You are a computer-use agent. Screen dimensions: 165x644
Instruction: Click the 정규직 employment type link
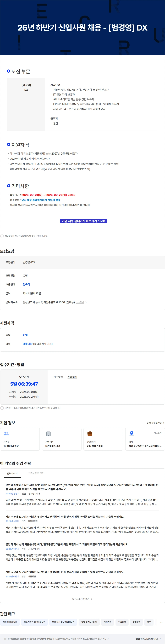[26, 284]
